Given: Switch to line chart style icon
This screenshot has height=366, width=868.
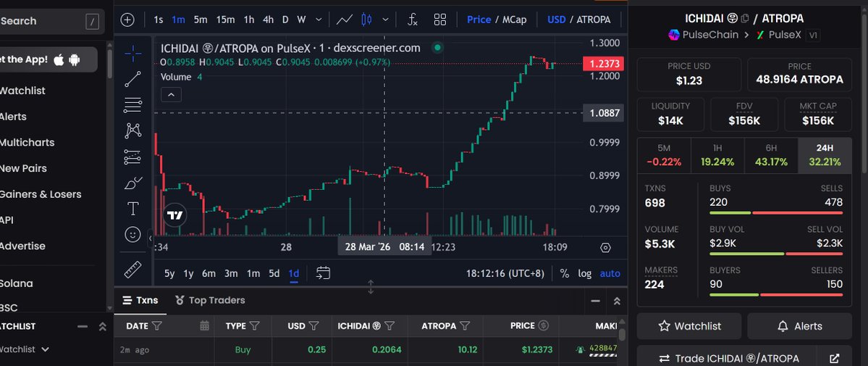Looking at the screenshot, I should click(x=345, y=20).
